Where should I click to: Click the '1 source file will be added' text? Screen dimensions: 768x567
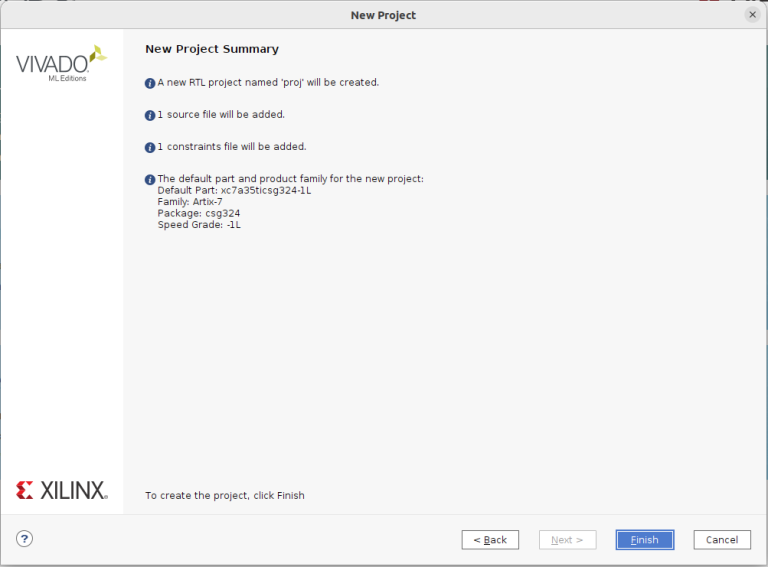221,115
